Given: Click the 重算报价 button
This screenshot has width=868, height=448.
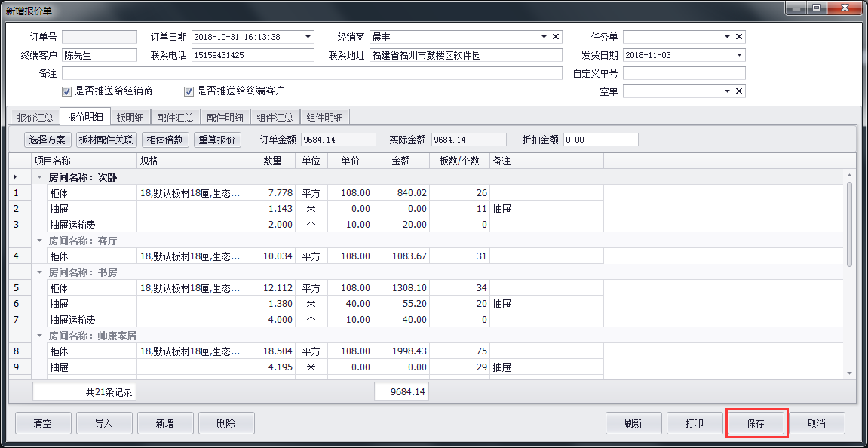Looking at the screenshot, I should coord(217,140).
